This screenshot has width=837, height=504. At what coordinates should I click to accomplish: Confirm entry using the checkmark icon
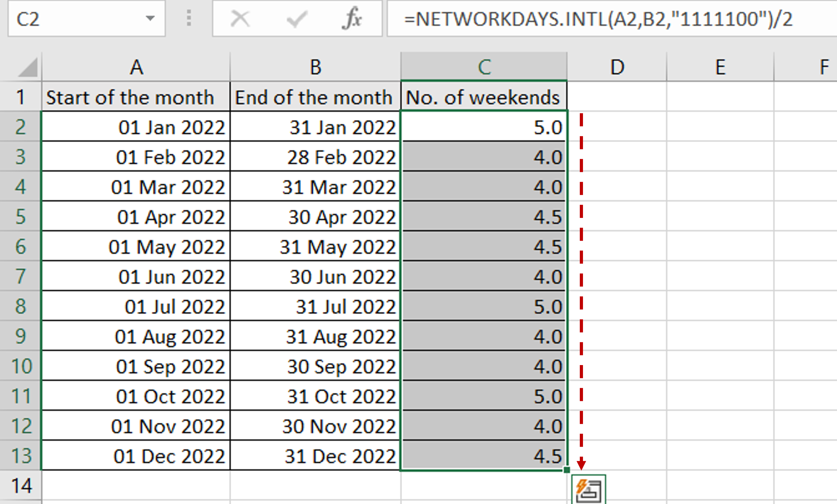298,19
